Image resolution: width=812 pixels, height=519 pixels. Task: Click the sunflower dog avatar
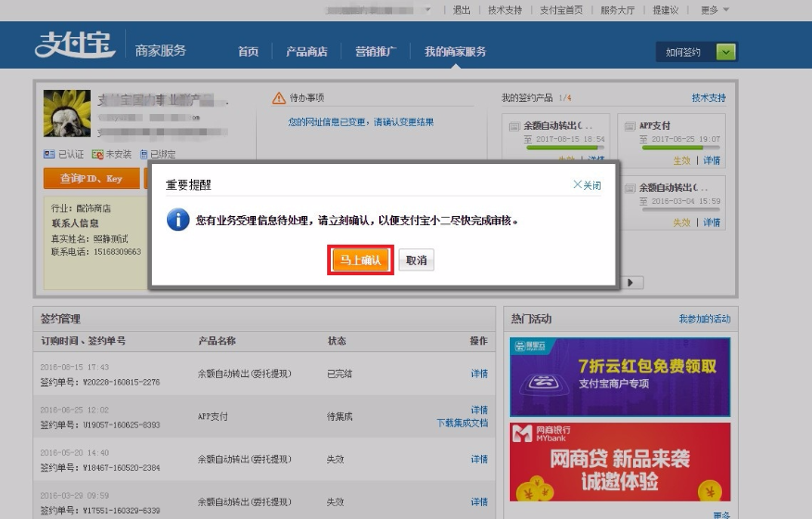67,113
